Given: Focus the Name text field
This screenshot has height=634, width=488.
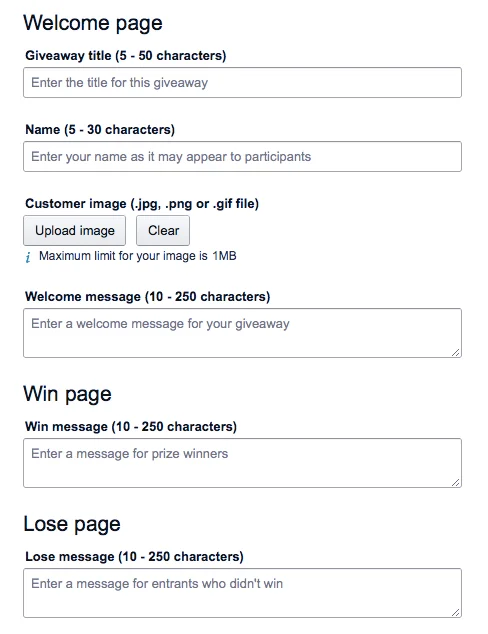Looking at the screenshot, I should (x=242, y=156).
